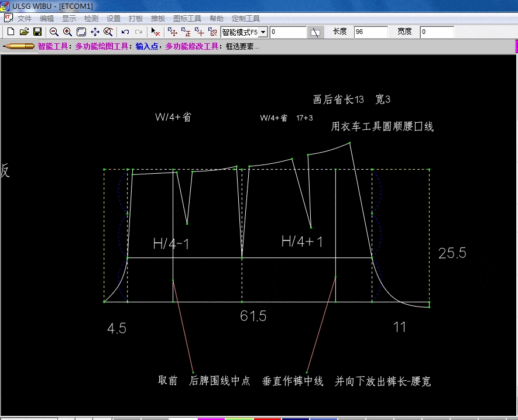The width and height of the screenshot is (518, 420).
Task: Click the New file icon
Action: [x=11, y=32]
